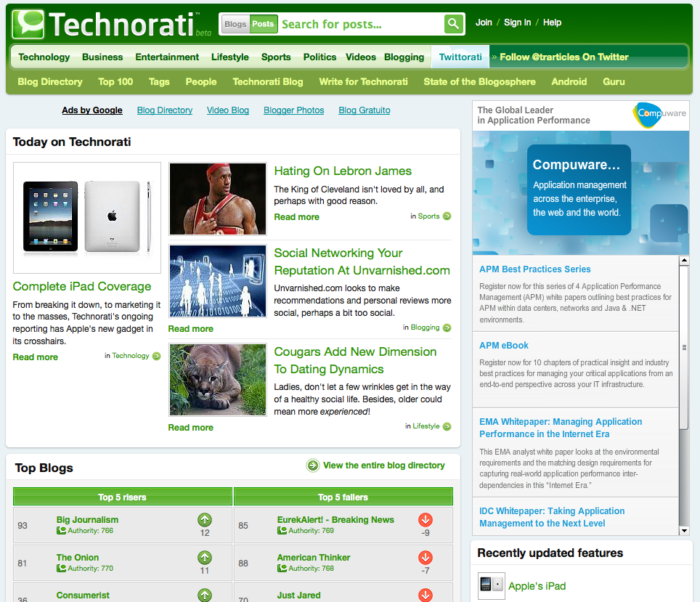Open the Videos section

(x=361, y=57)
